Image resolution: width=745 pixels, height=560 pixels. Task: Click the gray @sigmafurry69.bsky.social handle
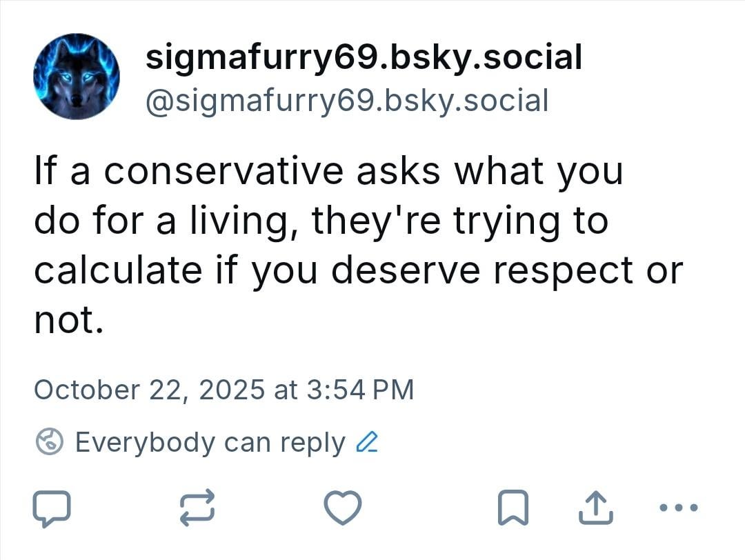(347, 101)
